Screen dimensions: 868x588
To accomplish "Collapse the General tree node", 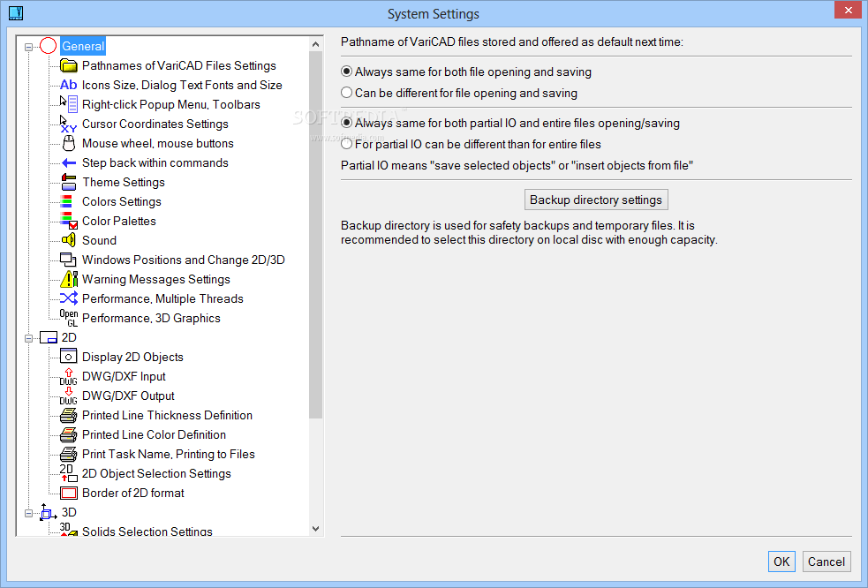I will click(x=29, y=47).
